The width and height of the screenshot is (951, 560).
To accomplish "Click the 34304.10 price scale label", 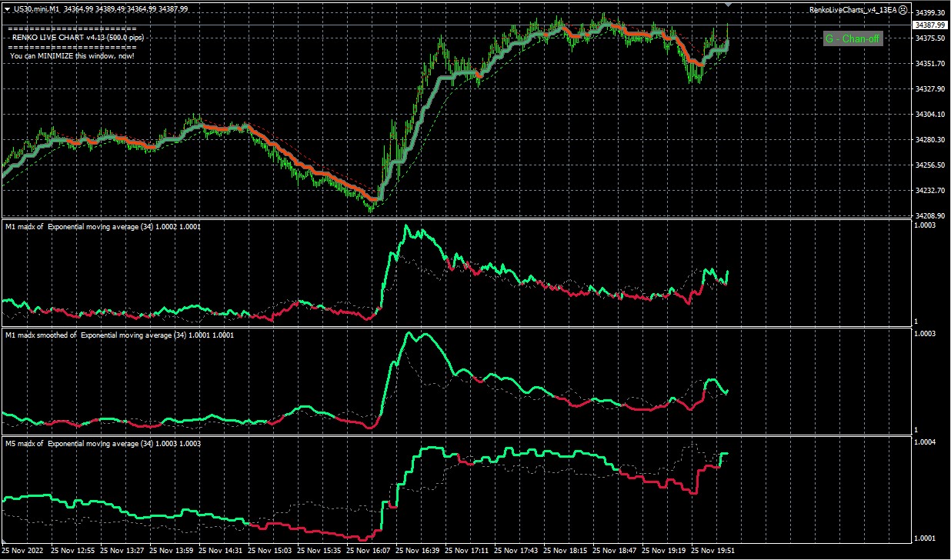I will pyautogui.click(x=929, y=115).
